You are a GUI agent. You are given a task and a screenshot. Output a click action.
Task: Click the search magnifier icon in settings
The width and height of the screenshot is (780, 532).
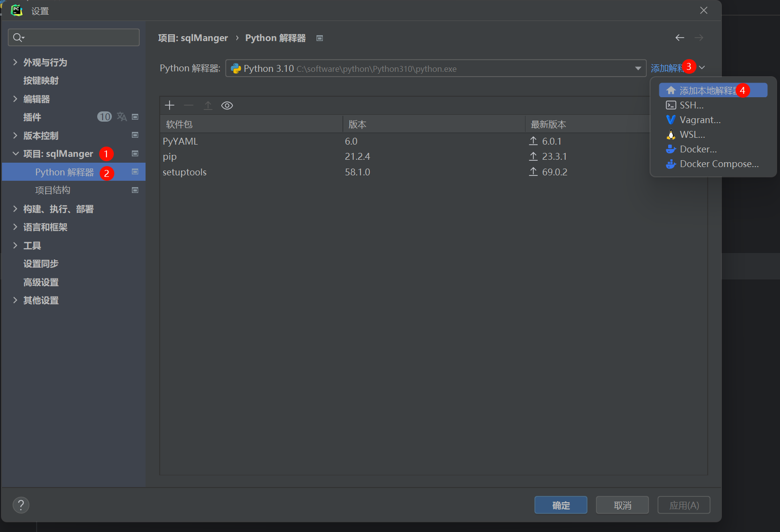click(x=18, y=37)
